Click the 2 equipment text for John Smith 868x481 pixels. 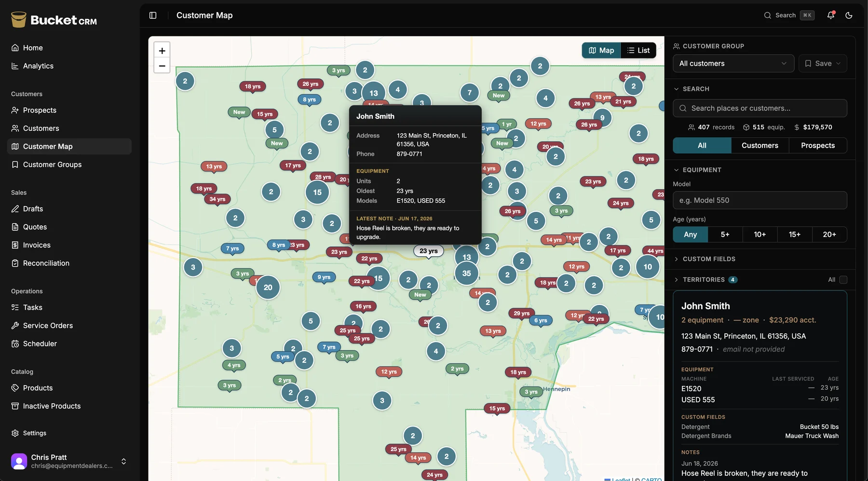pyautogui.click(x=702, y=320)
